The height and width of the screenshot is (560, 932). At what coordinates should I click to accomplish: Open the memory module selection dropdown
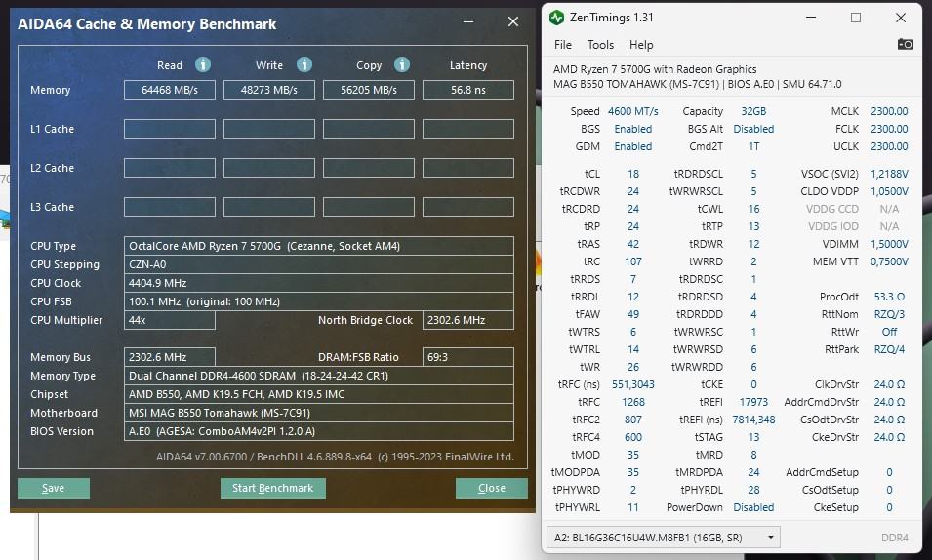click(x=663, y=538)
